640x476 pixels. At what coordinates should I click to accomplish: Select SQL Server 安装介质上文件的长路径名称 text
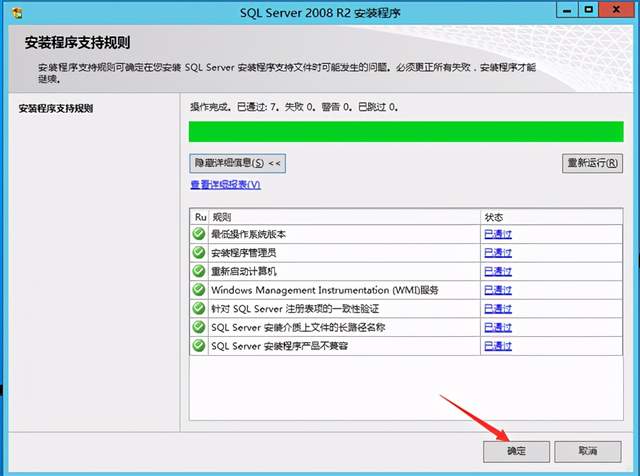click(298, 327)
